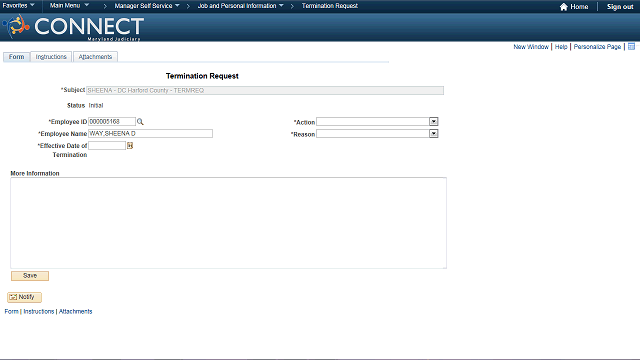The height and width of the screenshot is (360, 640).
Task: Open the New Window link
Action: pyautogui.click(x=531, y=47)
